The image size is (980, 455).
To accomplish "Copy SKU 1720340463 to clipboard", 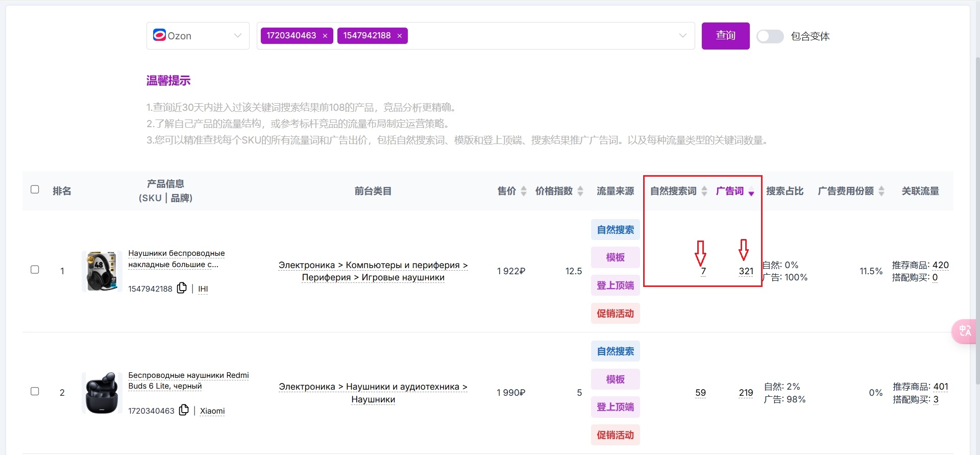I will tap(184, 410).
